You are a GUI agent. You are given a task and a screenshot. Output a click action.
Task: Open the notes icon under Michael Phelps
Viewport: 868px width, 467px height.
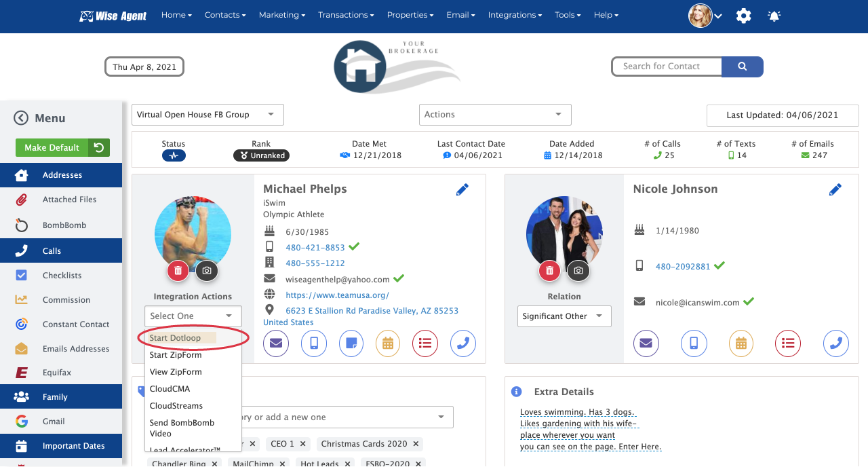pyautogui.click(x=351, y=343)
